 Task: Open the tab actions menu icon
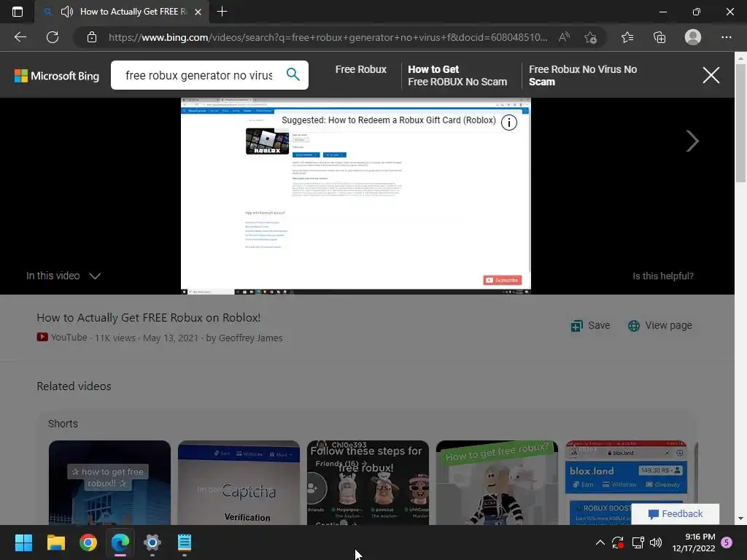tap(18, 12)
